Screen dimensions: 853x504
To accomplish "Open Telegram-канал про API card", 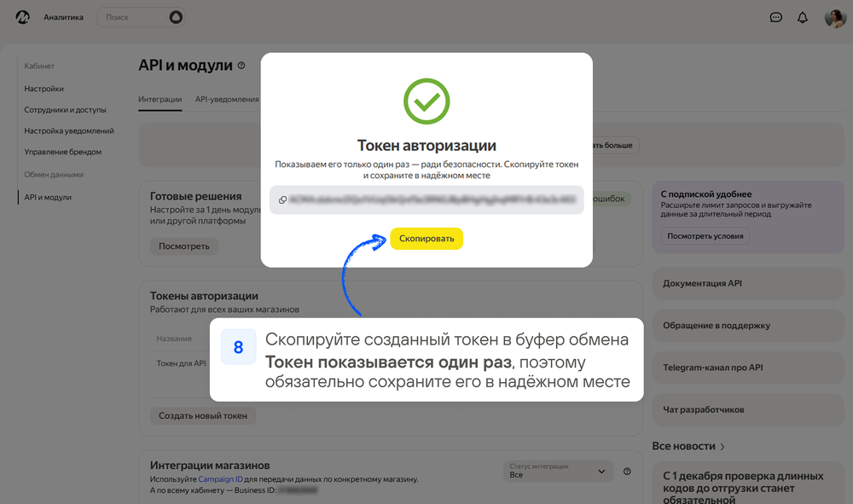I will [x=748, y=368].
